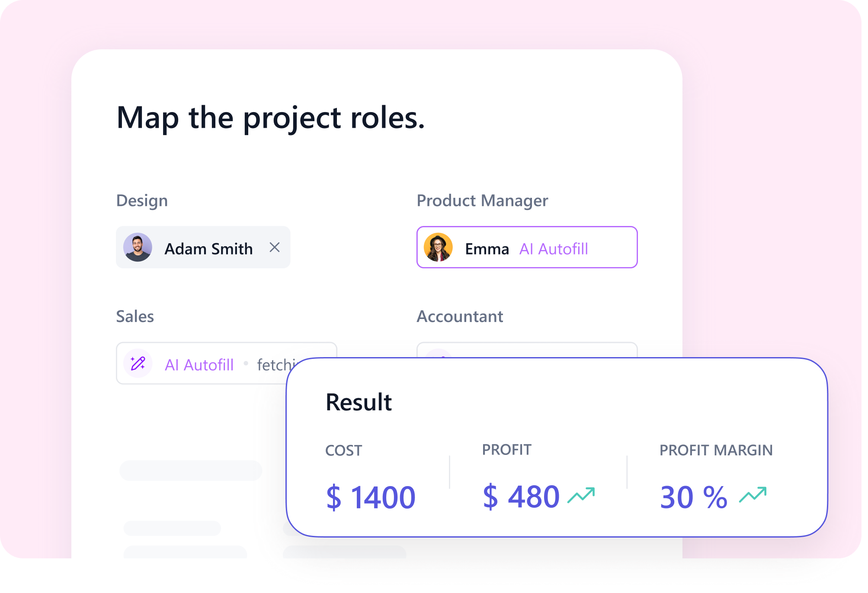Click the upward trend arrow beside profit
Viewport: 868px width, 593px height.
[x=581, y=495]
